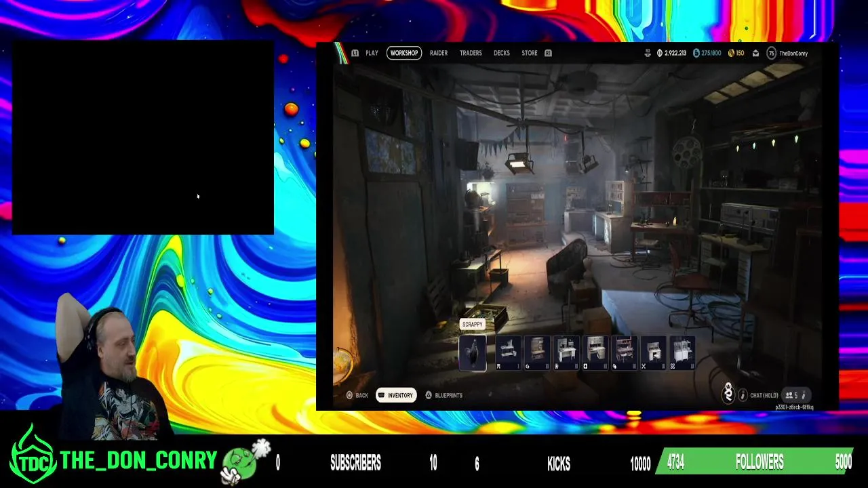Open the mail envelope icon
Image resolution: width=868 pixels, height=488 pixels.
(x=755, y=54)
